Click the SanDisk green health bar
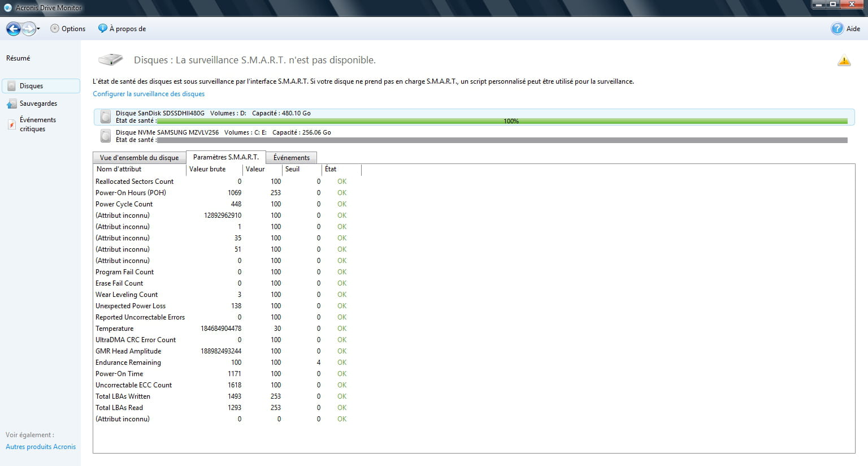Screen dimensions: 868x466 coord(502,121)
